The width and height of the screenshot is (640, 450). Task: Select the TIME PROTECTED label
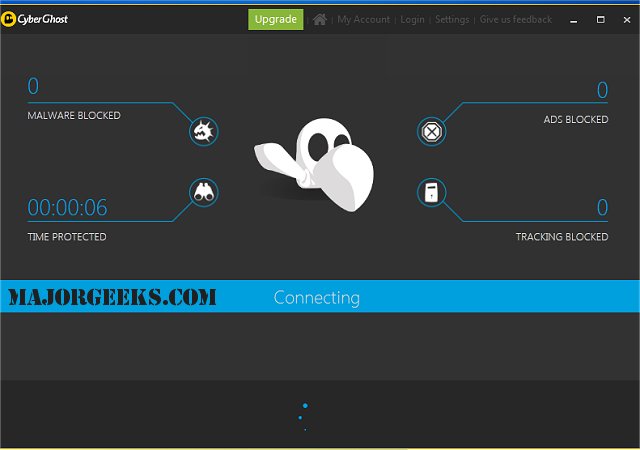[67, 237]
